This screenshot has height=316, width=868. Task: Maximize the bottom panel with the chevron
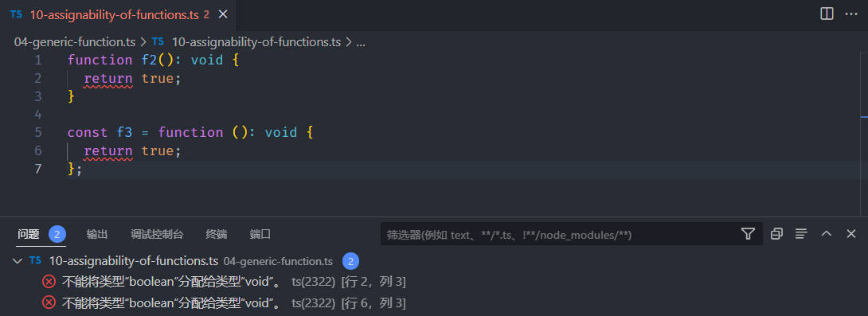pyautogui.click(x=827, y=234)
